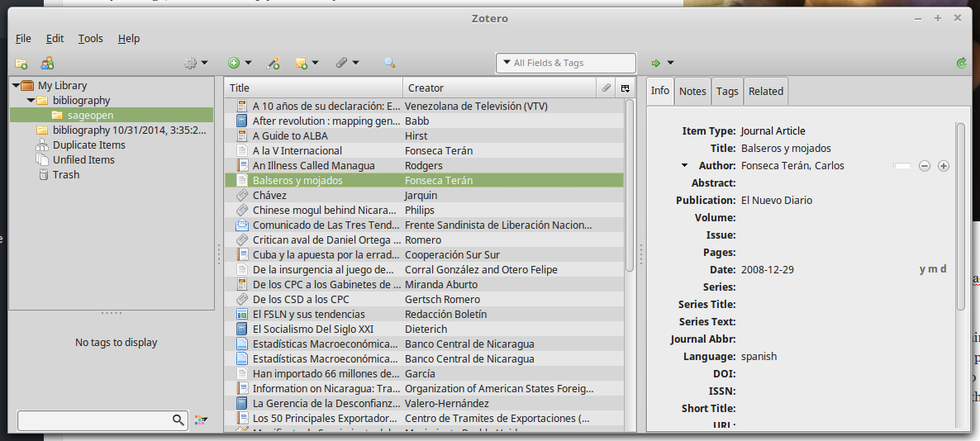Click the New Note icon
Screen dimensions: 980x441
point(302,63)
